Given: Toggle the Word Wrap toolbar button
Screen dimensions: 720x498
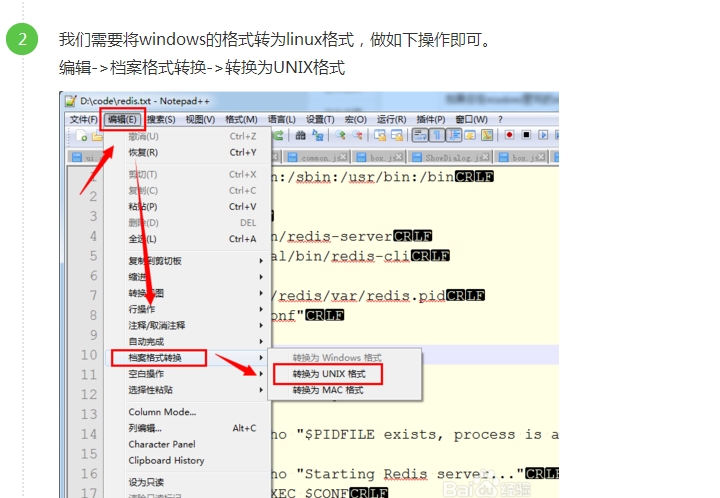Looking at the screenshot, I should [420, 135].
